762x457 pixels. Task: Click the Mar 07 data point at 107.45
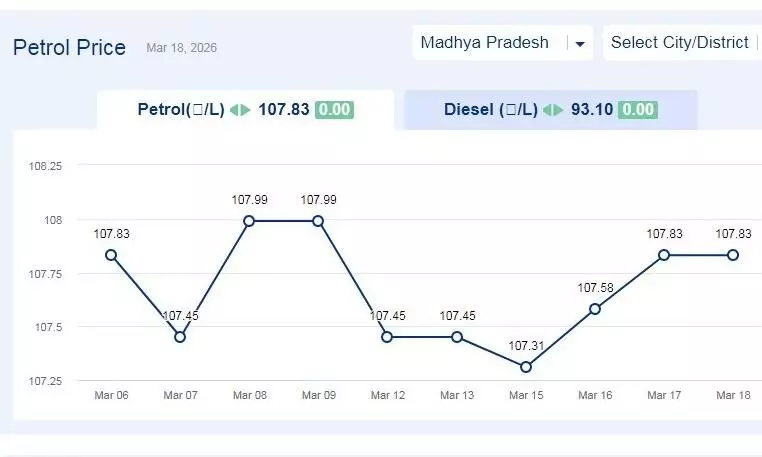coord(180,337)
